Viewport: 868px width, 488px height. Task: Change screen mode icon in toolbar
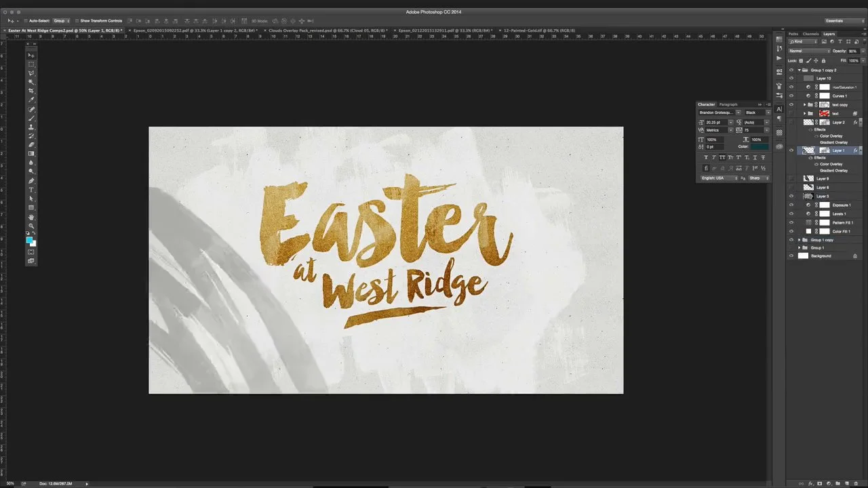(x=31, y=261)
